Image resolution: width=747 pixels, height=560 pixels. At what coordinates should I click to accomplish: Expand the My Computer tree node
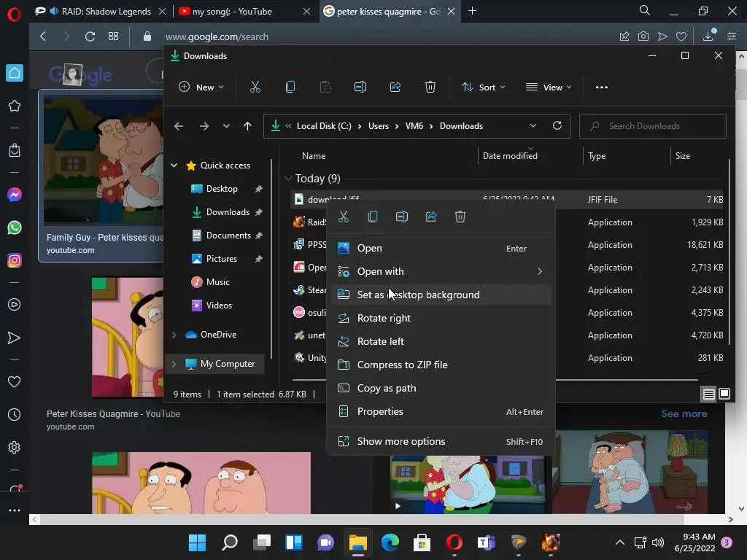pos(174,364)
